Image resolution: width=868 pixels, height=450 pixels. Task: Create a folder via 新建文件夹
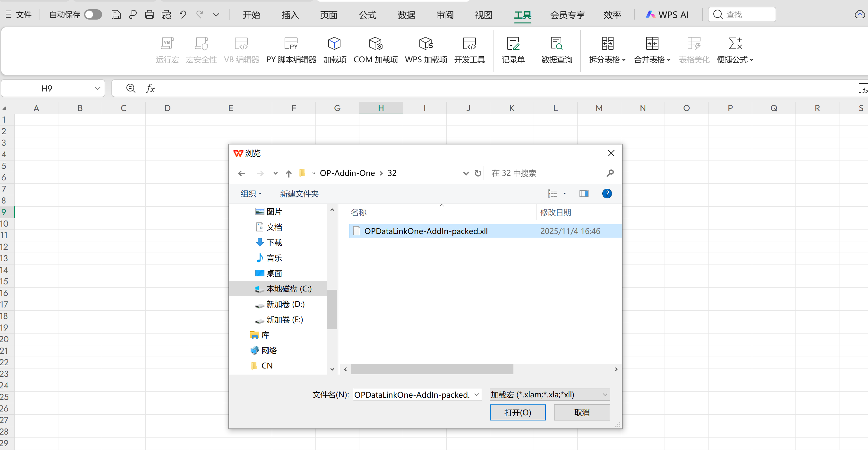(298, 194)
